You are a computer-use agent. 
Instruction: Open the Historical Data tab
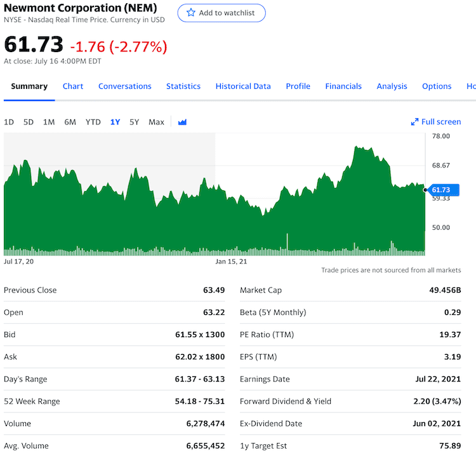pos(243,86)
